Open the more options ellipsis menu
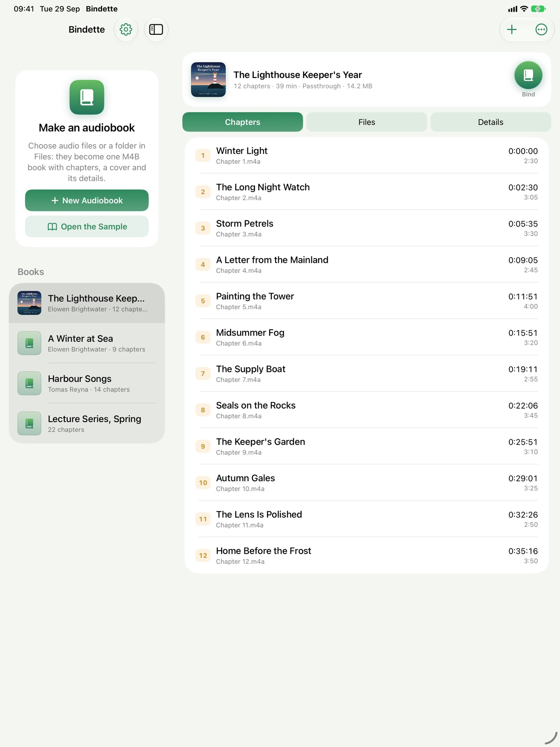The height and width of the screenshot is (747, 560). (x=541, y=30)
